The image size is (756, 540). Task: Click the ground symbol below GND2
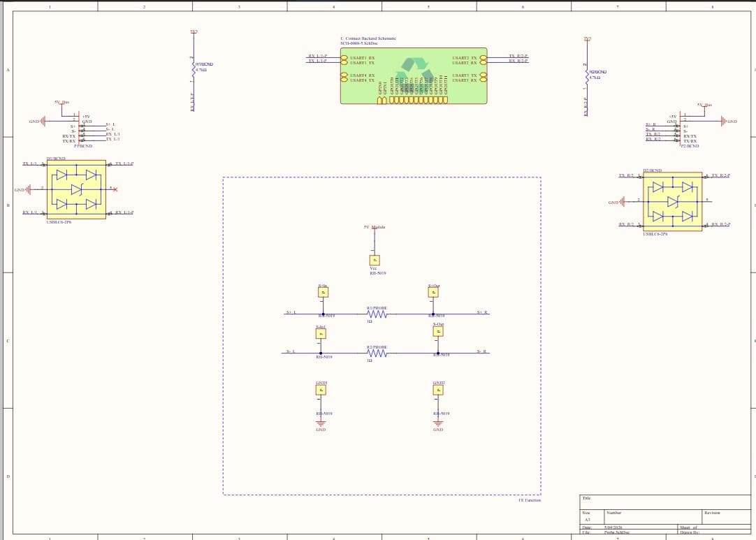(438, 424)
